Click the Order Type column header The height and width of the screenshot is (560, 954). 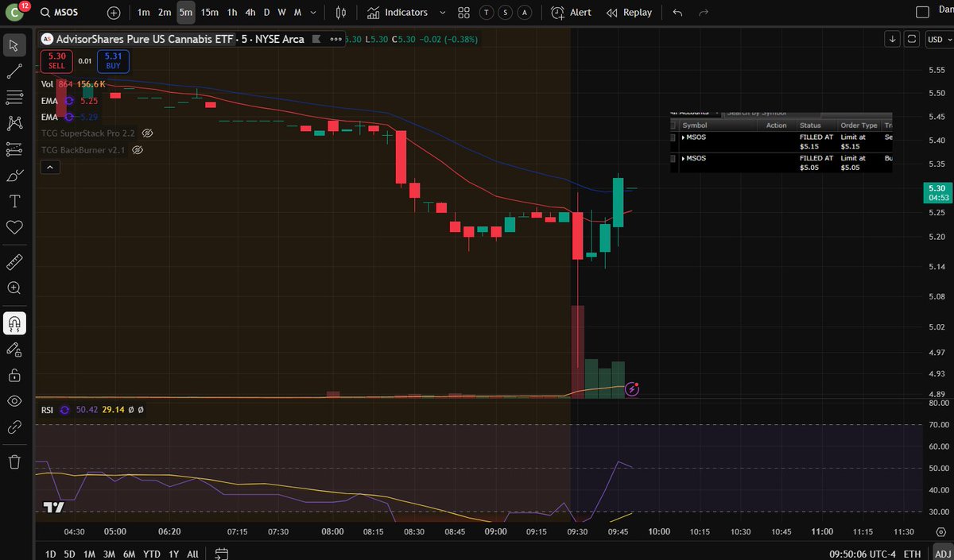pos(859,126)
